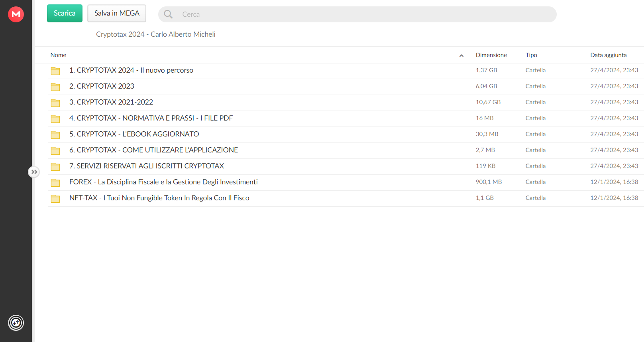This screenshot has height=342, width=644.
Task: Click 'Cartella' type in FOREX row
Action: (x=536, y=182)
